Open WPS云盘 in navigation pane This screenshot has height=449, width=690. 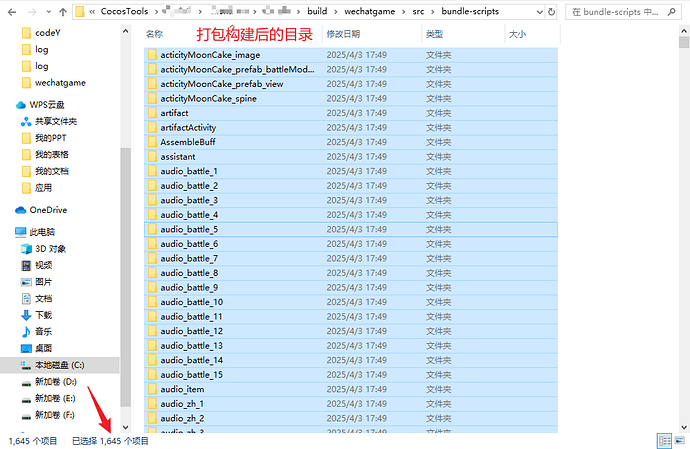coord(40,105)
